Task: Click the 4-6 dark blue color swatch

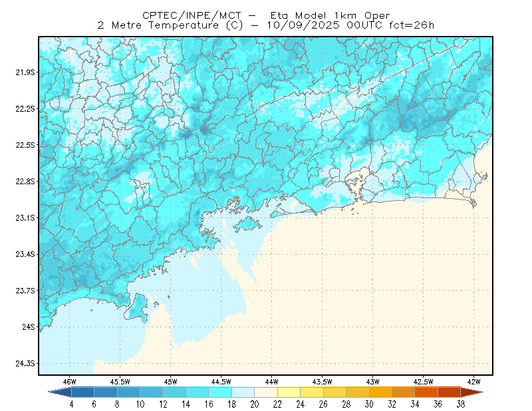Action: [82, 392]
